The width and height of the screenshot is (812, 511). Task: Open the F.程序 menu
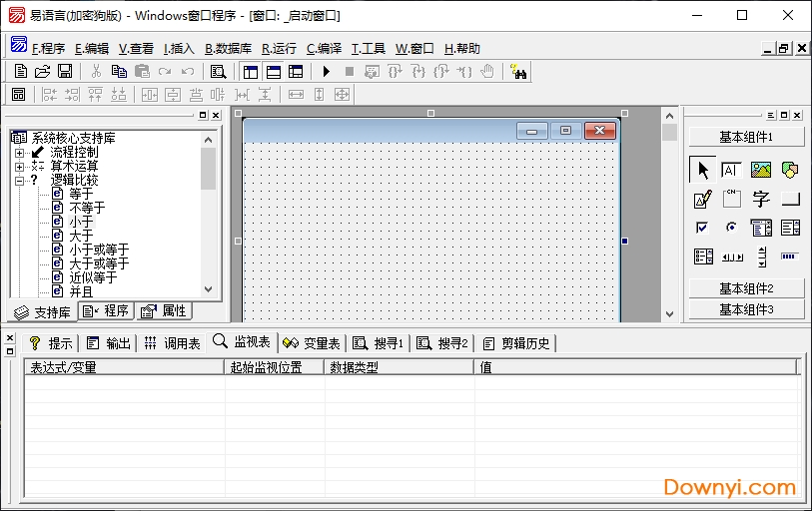point(48,49)
